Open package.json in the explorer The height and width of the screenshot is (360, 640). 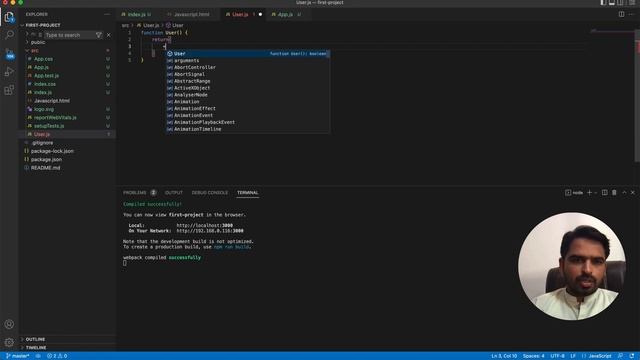pyautogui.click(x=47, y=160)
